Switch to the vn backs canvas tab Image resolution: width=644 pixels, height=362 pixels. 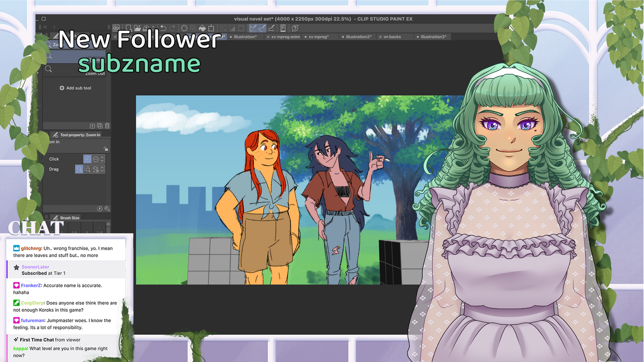pyautogui.click(x=393, y=37)
